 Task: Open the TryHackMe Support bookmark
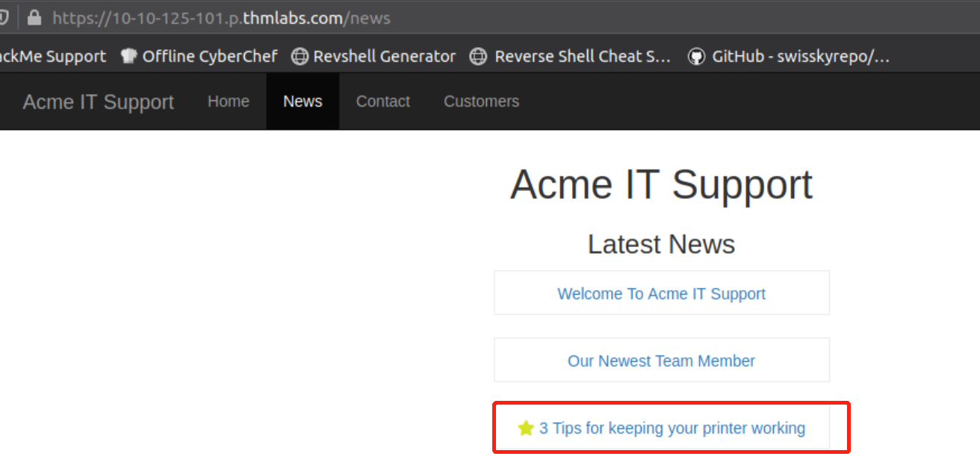click(x=52, y=57)
